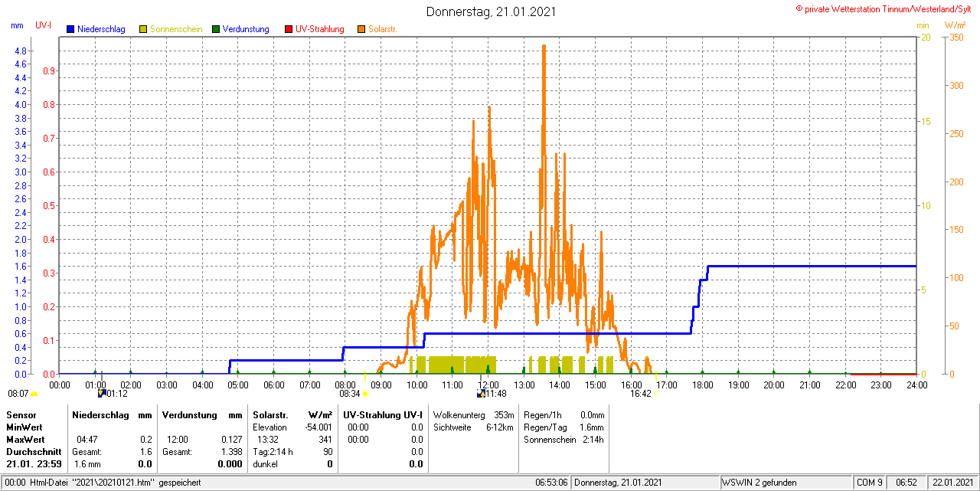This screenshot has width=980, height=491.
Task: Click the 18:00 label on the time axis
Action: point(703,385)
